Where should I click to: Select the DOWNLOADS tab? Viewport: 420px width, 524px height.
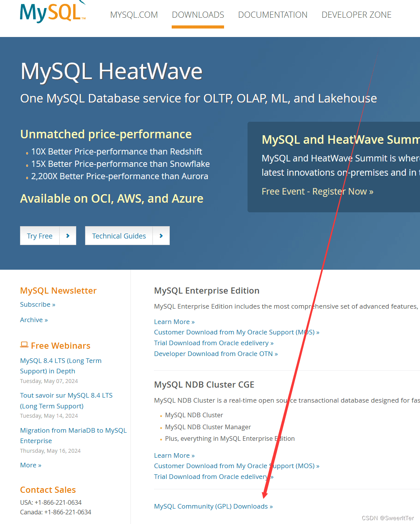(x=198, y=15)
